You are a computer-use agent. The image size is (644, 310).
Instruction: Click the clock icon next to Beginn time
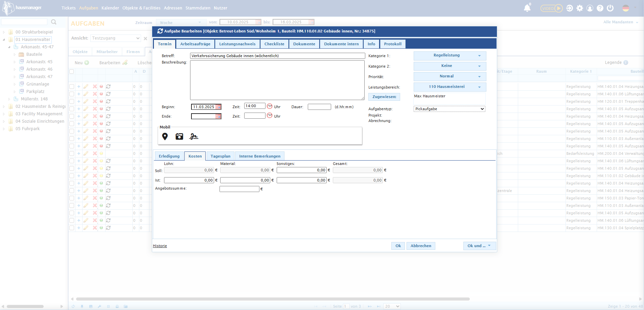pyautogui.click(x=270, y=106)
